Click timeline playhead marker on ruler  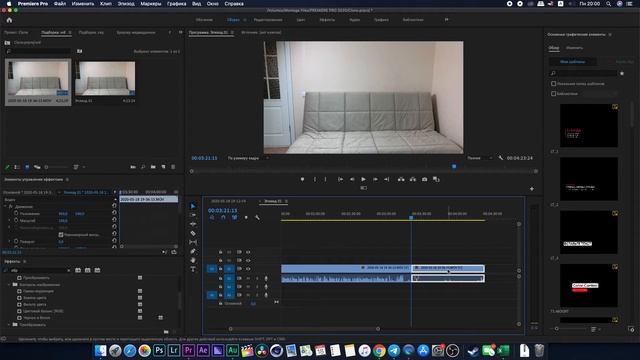coord(411,218)
